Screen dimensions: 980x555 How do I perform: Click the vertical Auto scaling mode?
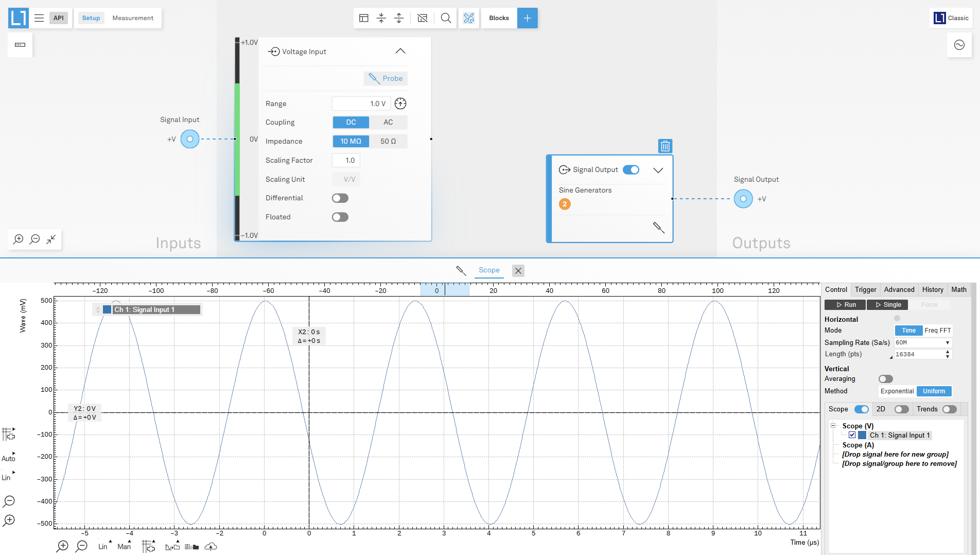(8, 458)
